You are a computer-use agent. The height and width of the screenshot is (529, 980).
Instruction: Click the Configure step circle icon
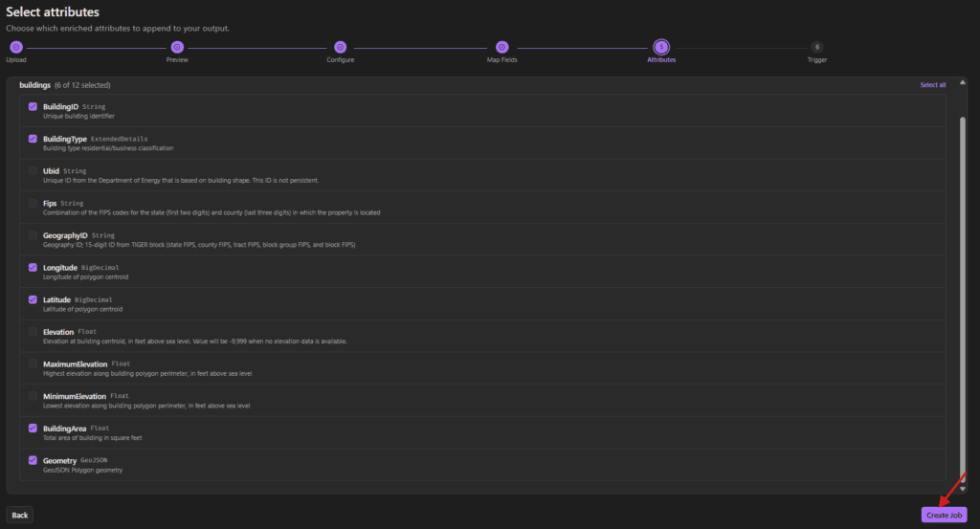coord(340,47)
